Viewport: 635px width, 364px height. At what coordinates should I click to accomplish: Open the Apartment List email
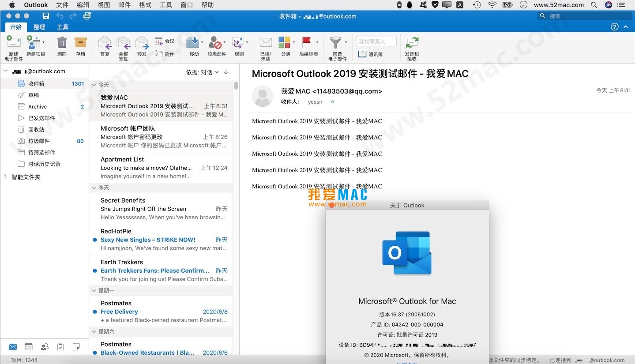click(161, 168)
